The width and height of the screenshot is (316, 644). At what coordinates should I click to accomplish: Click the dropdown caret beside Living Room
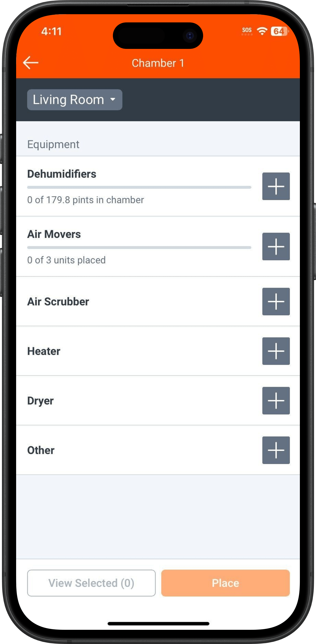tap(113, 99)
